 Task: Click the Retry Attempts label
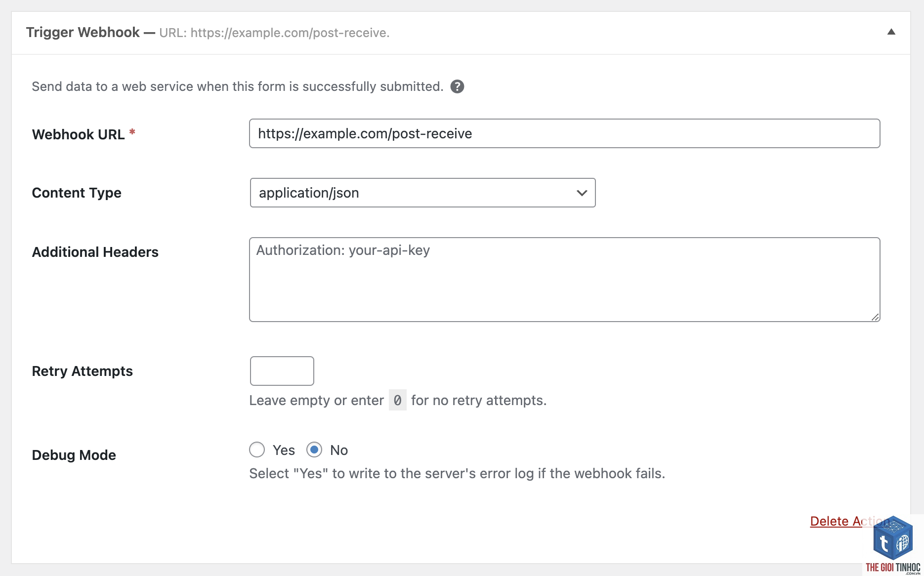click(x=83, y=371)
